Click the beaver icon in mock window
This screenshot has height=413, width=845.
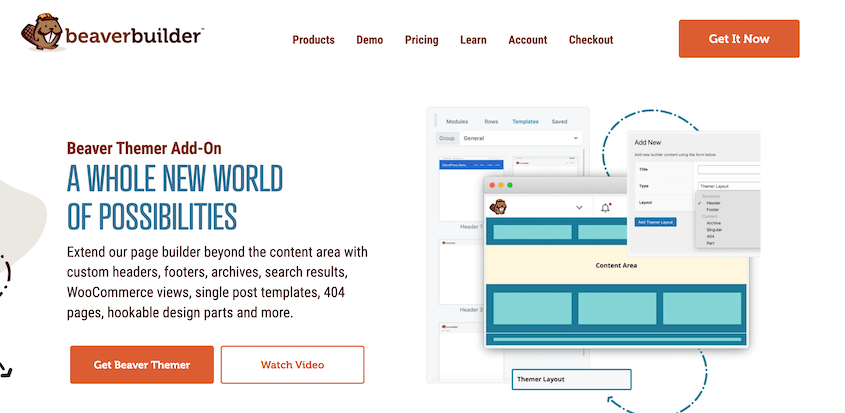[x=498, y=207]
